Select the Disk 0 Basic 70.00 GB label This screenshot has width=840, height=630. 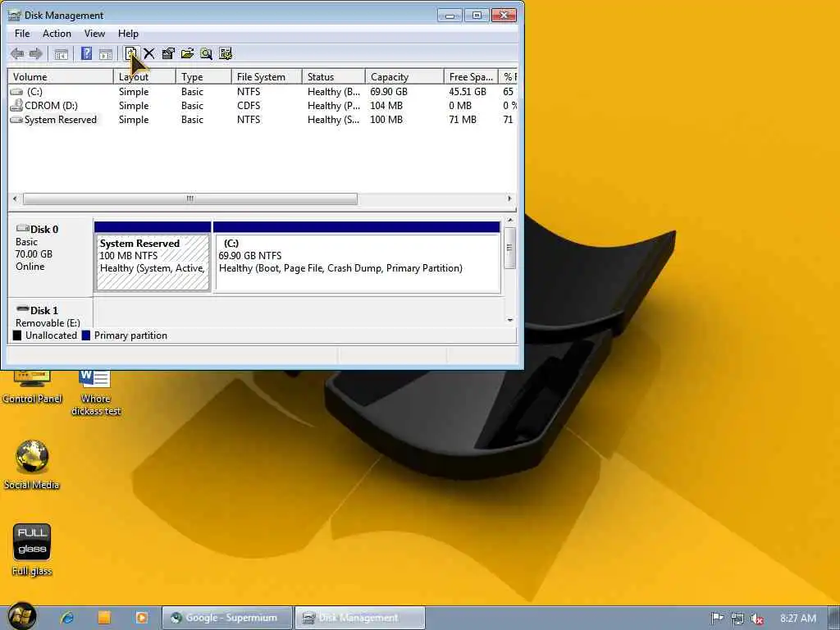(50, 257)
